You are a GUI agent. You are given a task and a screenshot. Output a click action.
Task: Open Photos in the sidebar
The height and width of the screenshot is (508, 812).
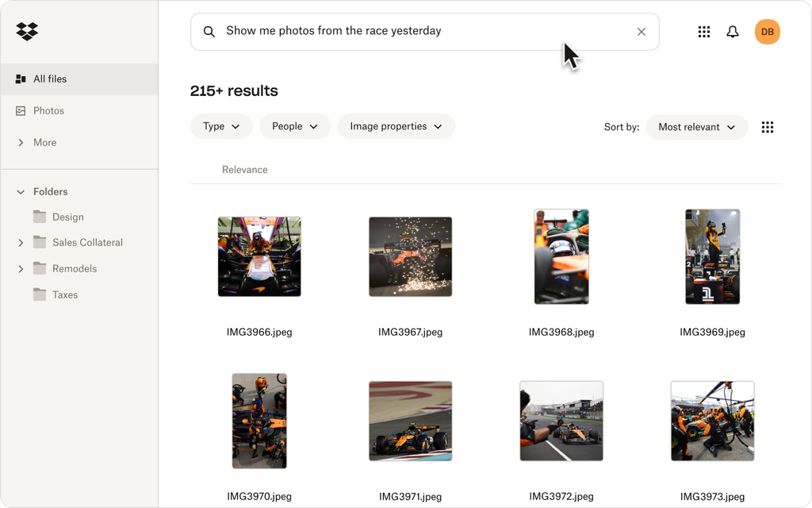[48, 110]
